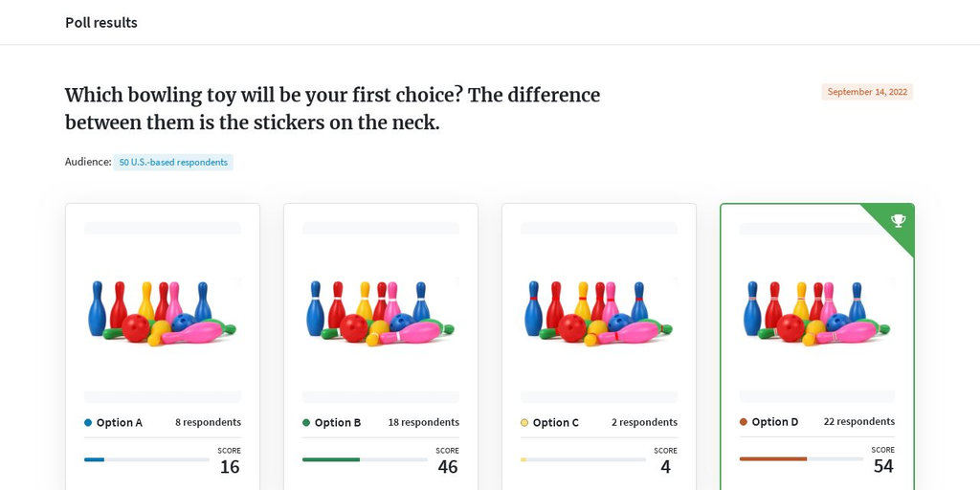Click the blue dot beside Option A
The width and height of the screenshot is (980, 490).
click(x=88, y=422)
